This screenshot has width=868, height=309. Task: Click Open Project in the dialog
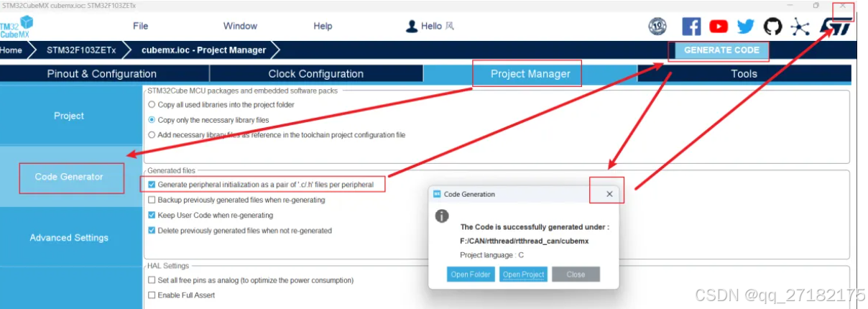[x=523, y=275]
